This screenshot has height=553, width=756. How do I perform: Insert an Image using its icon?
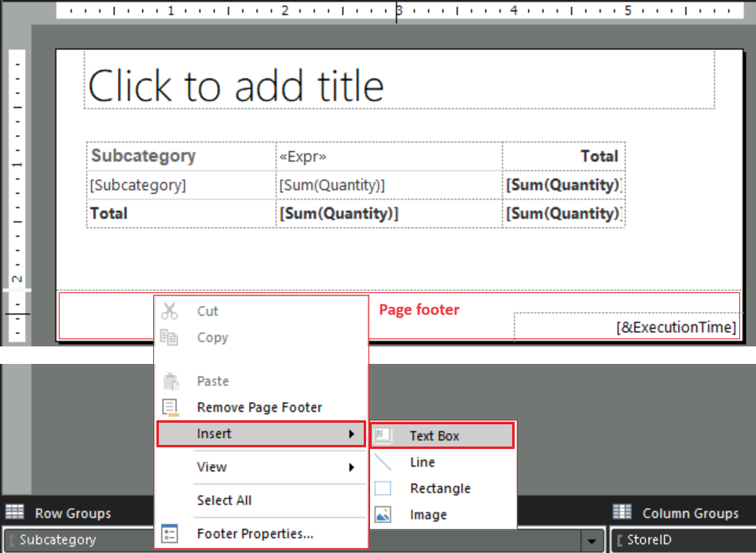click(384, 513)
